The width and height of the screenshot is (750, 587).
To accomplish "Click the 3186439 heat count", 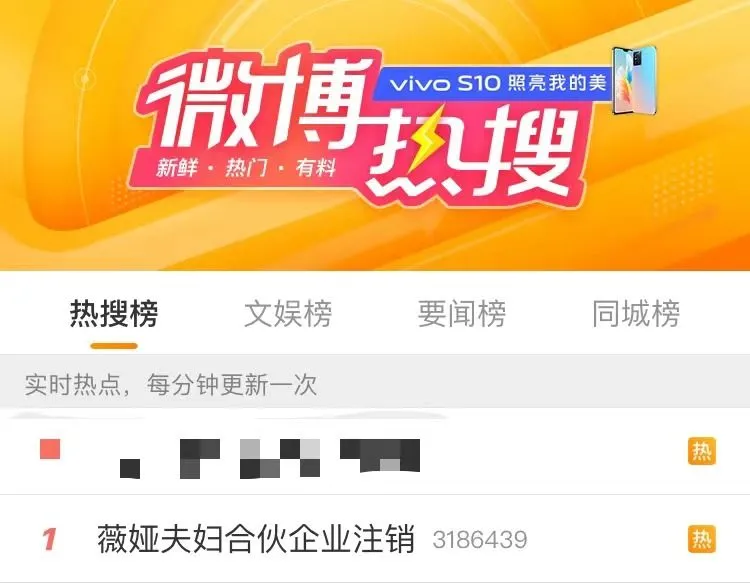I will click(480, 540).
